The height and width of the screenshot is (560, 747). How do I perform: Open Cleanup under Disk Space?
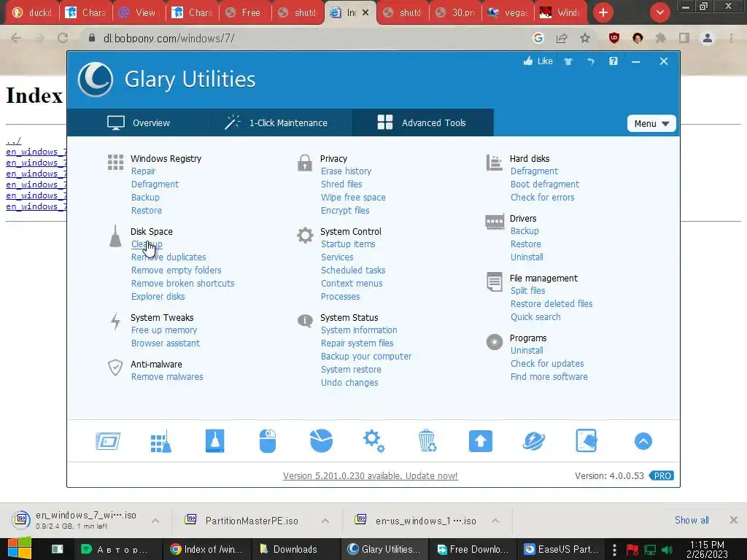click(x=147, y=244)
